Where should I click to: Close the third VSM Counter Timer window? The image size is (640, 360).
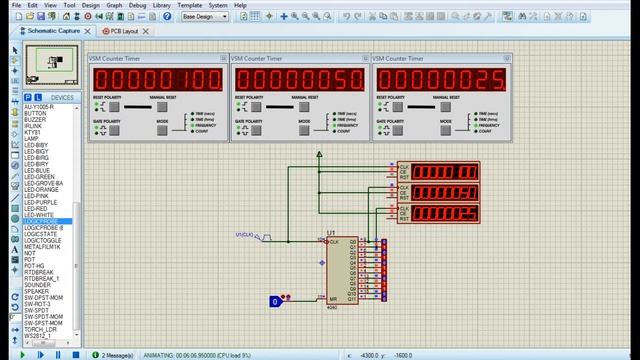click(x=507, y=58)
